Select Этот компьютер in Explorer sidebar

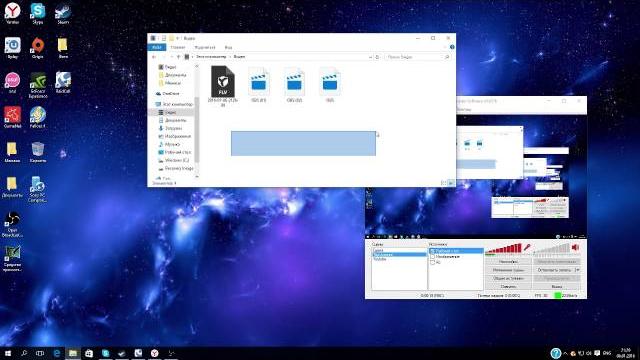pos(174,104)
